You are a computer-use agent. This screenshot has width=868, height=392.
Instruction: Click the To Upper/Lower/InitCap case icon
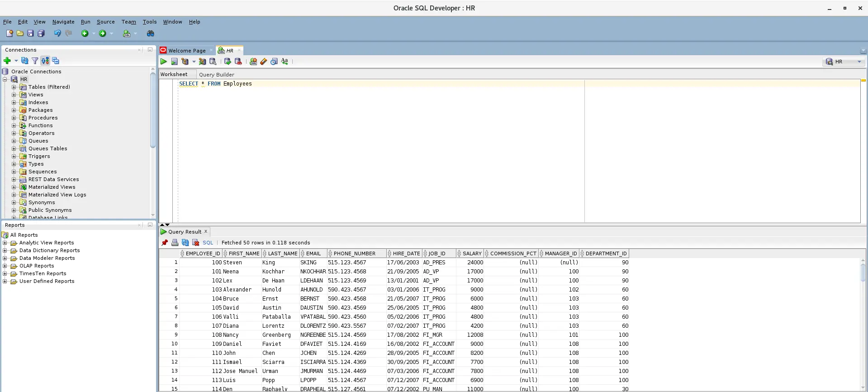coord(285,62)
